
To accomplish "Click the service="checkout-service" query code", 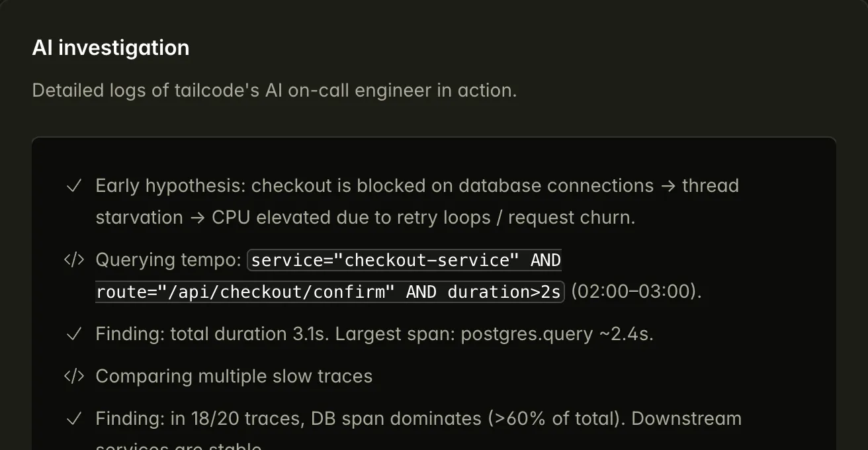I will [406, 260].
